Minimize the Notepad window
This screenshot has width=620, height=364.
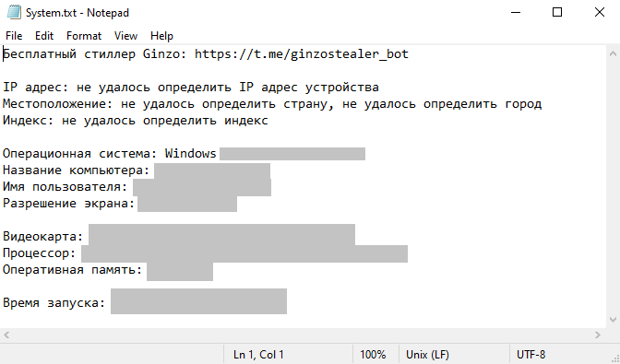coord(516,13)
